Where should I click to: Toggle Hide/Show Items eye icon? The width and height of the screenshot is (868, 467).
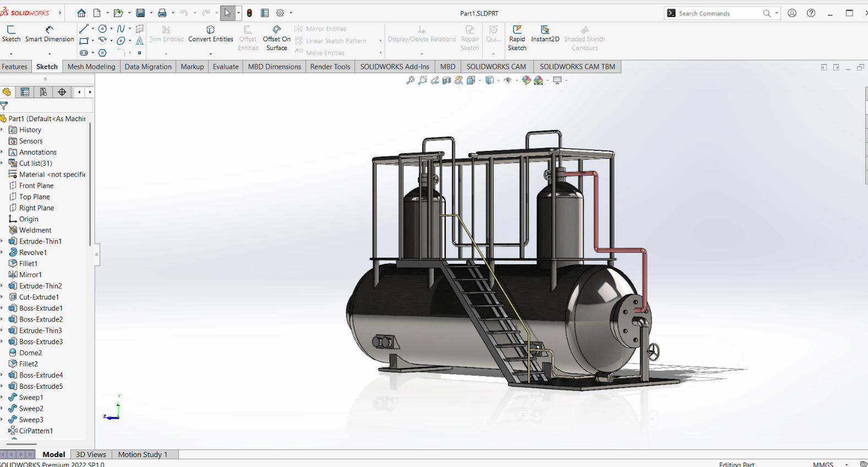click(x=507, y=80)
